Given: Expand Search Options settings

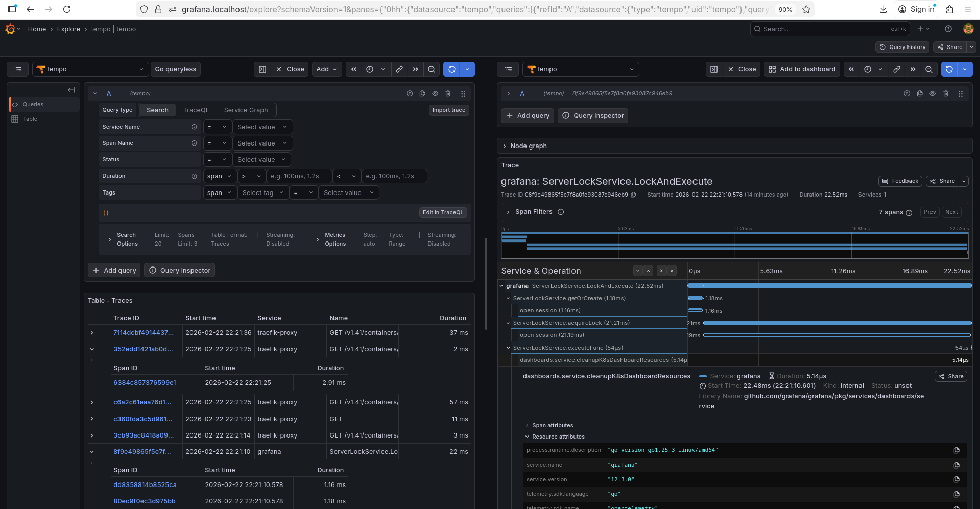Looking at the screenshot, I should point(110,239).
